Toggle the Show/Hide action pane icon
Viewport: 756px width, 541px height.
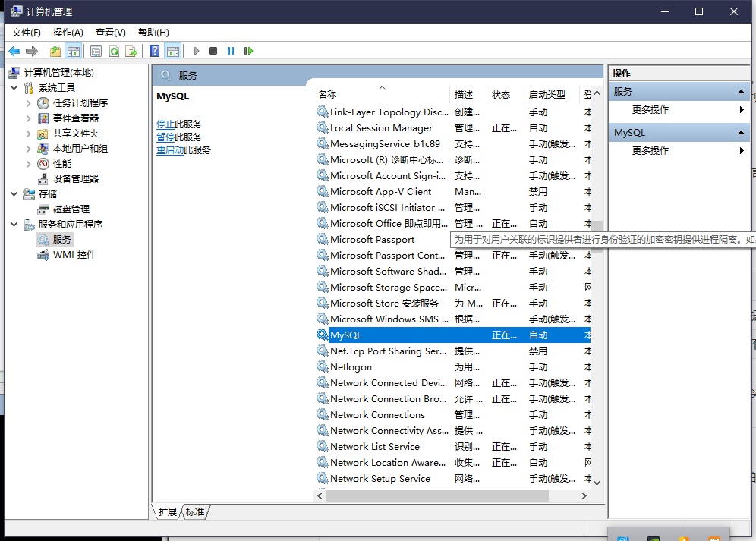[x=172, y=51]
